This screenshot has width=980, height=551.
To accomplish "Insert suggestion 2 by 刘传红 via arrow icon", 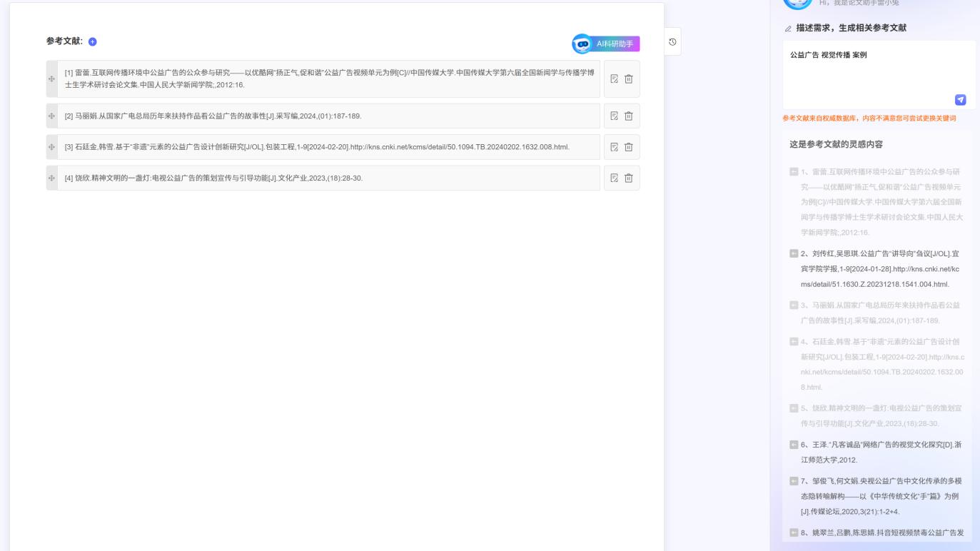I will [x=794, y=253].
